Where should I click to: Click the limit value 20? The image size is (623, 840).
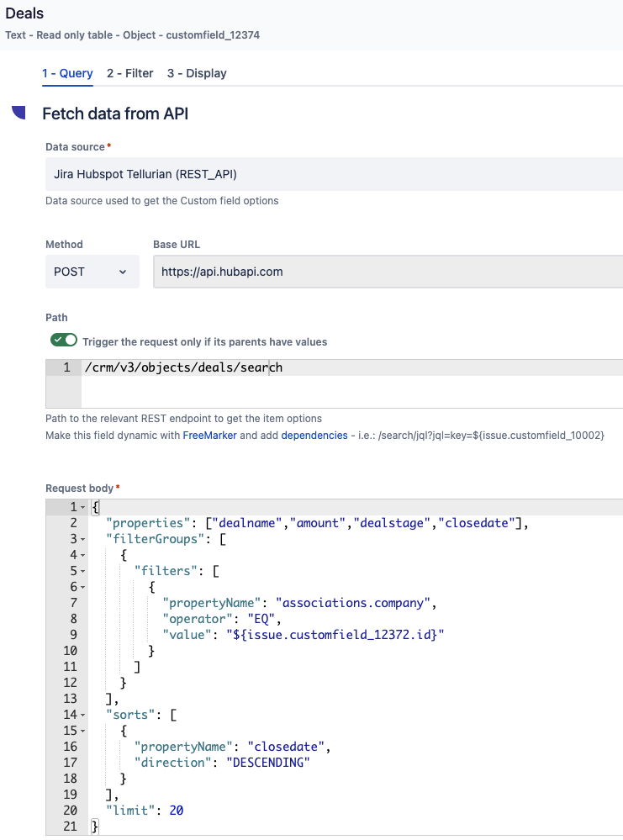[x=177, y=811]
